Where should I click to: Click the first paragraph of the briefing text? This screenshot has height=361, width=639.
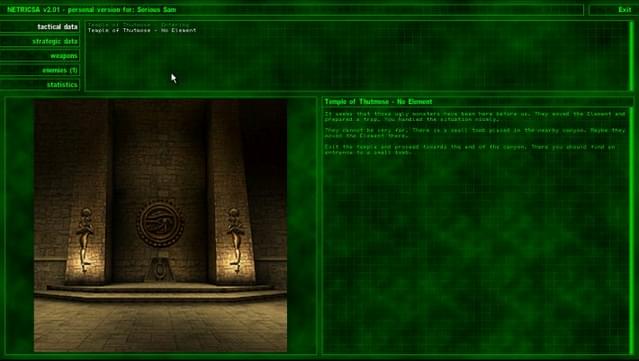tap(475, 117)
